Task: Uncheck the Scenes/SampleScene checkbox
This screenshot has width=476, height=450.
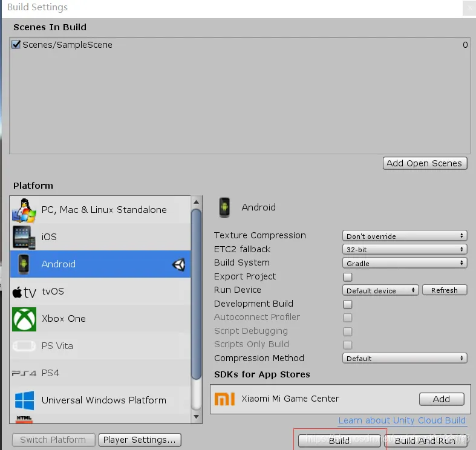Action: point(16,44)
